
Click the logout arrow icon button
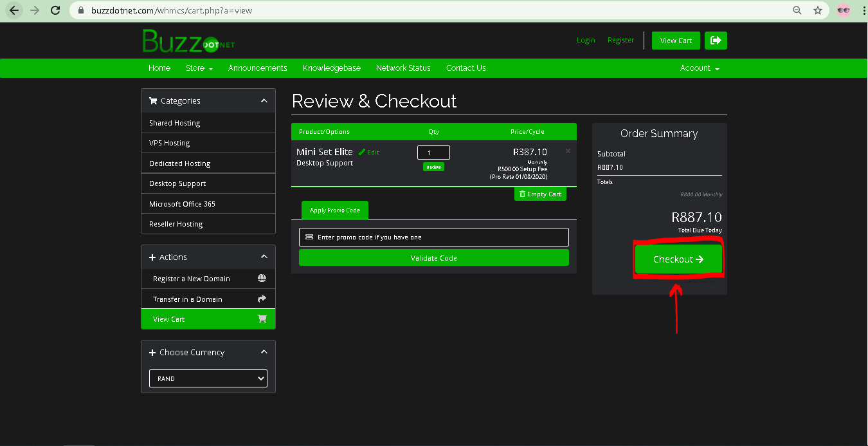point(716,41)
